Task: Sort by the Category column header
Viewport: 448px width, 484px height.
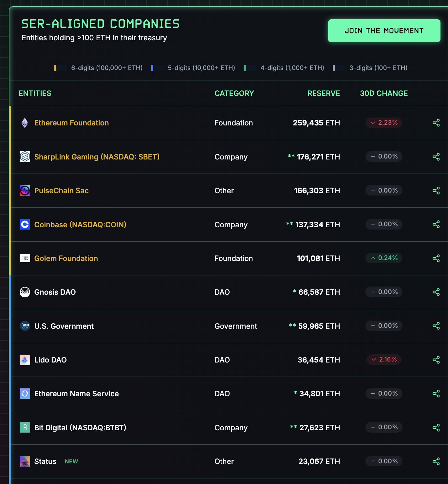Action: pyautogui.click(x=234, y=93)
